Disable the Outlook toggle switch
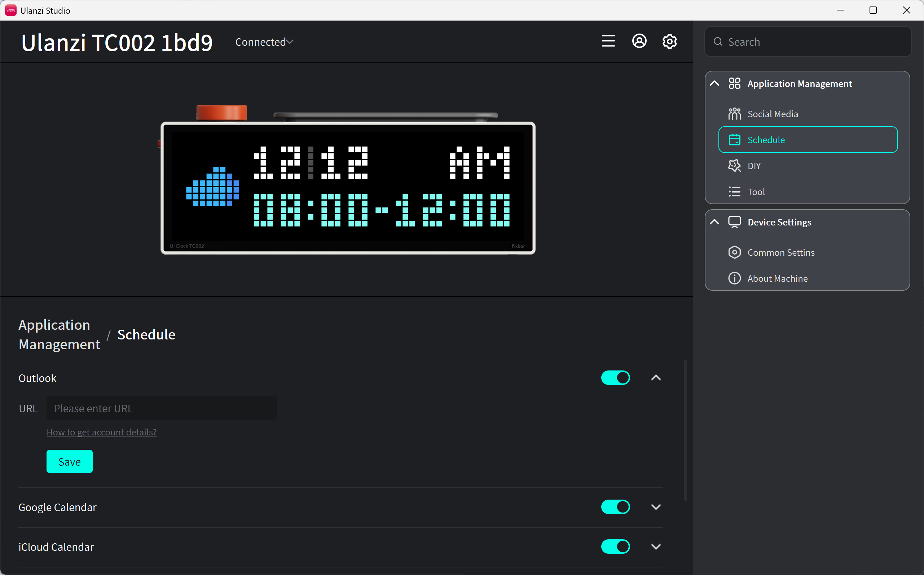The image size is (924, 575). 615,378
